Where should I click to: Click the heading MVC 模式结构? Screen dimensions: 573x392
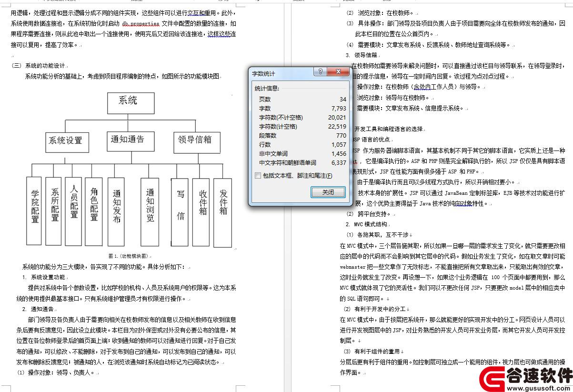[371, 224]
